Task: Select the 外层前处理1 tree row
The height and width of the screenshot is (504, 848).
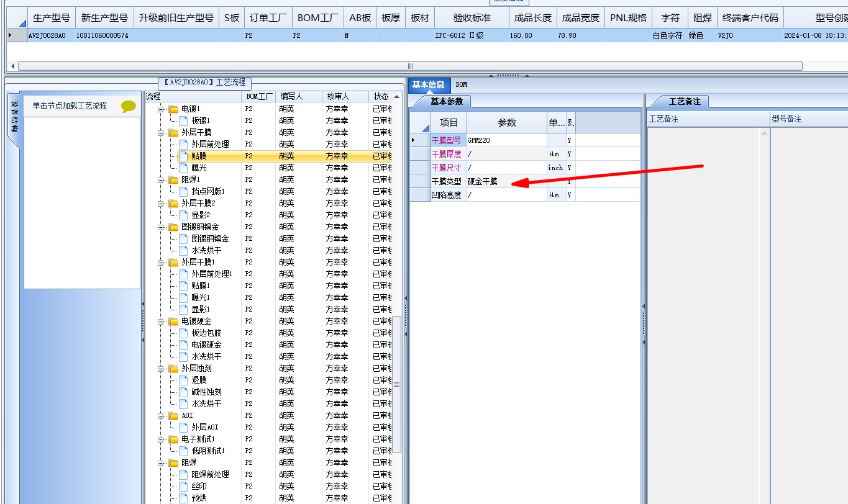Action: 212,274
